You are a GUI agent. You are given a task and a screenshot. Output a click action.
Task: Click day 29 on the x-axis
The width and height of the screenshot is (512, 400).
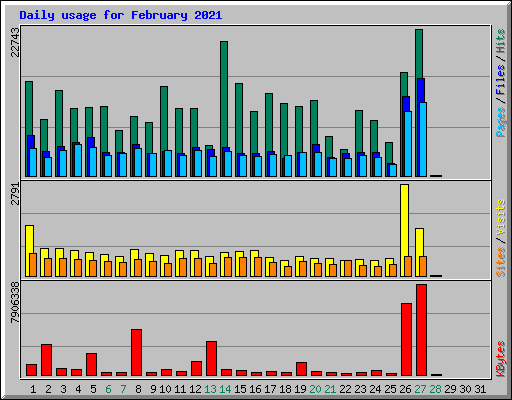450,389
